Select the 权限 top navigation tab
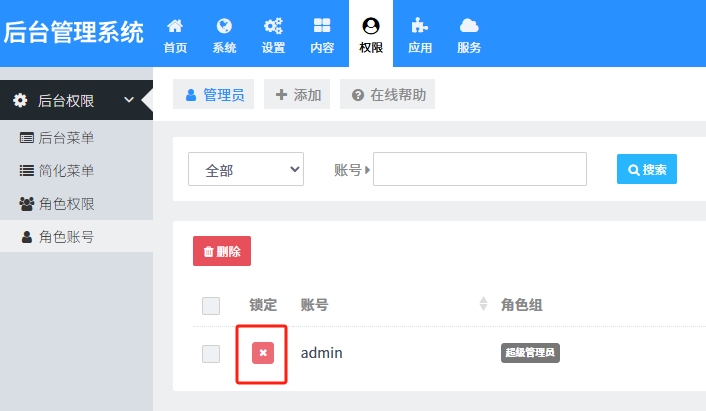 click(x=371, y=34)
